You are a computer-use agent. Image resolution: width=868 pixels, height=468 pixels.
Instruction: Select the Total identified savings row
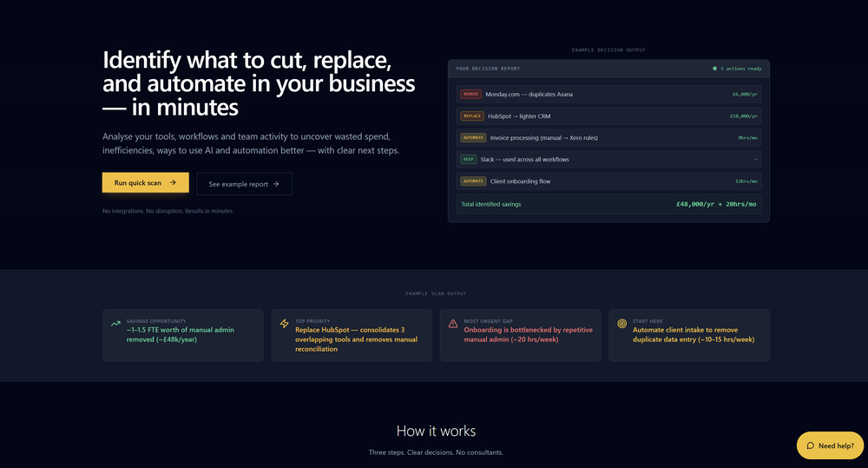608,204
